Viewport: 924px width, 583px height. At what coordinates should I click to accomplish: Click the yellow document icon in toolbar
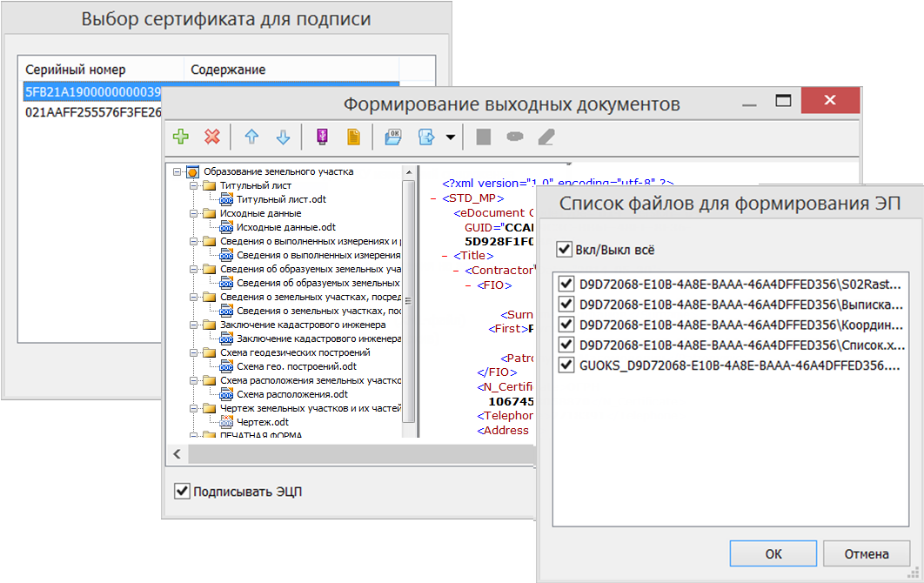click(353, 137)
